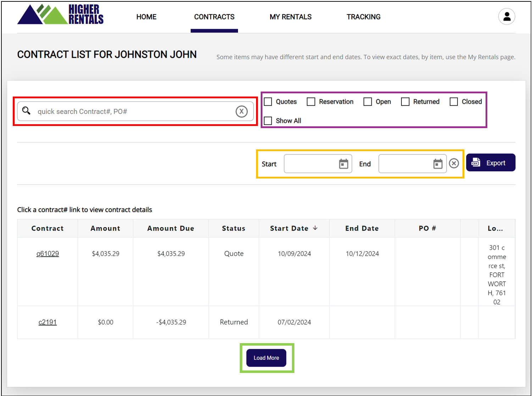Open the End date calendar picker

(x=438, y=164)
